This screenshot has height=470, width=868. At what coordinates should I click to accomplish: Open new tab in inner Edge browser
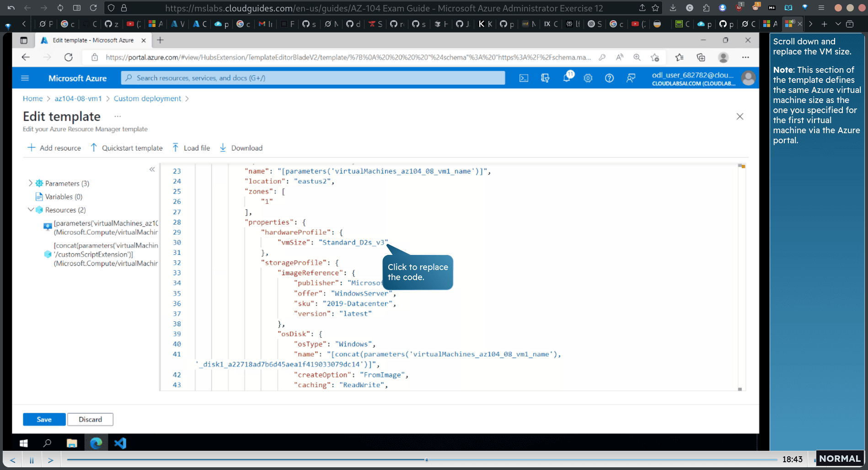pos(160,40)
